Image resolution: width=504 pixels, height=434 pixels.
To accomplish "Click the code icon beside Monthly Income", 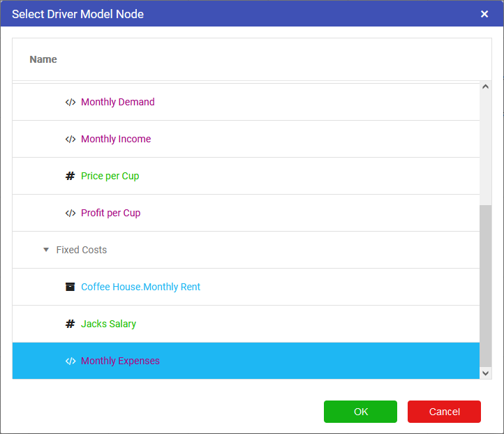I will point(70,139).
